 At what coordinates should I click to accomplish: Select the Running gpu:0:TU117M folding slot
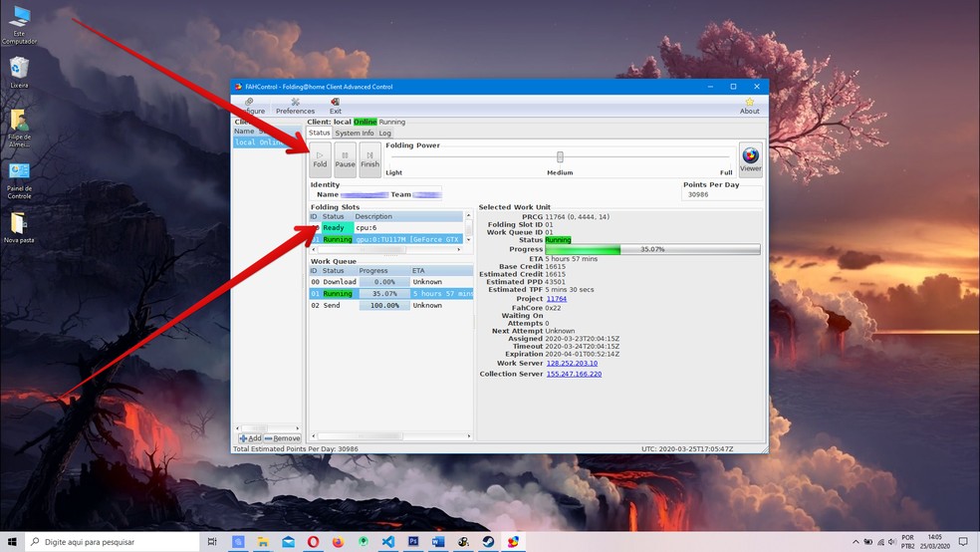pos(386,239)
